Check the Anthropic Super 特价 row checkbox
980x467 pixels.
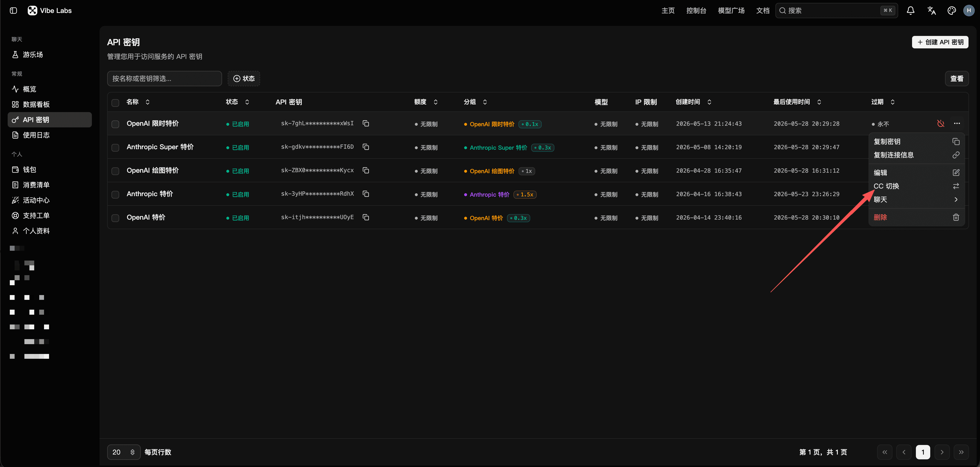pyautogui.click(x=115, y=148)
